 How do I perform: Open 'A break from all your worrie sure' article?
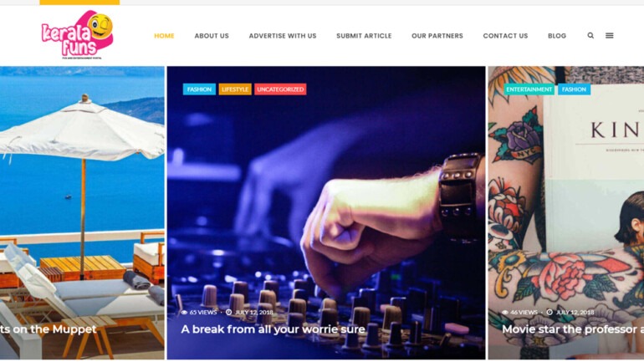point(273,329)
